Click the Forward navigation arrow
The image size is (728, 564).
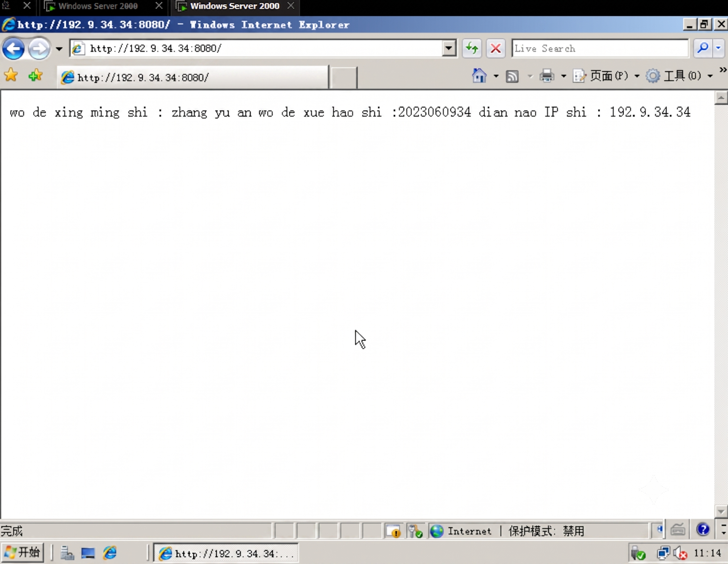click(39, 49)
